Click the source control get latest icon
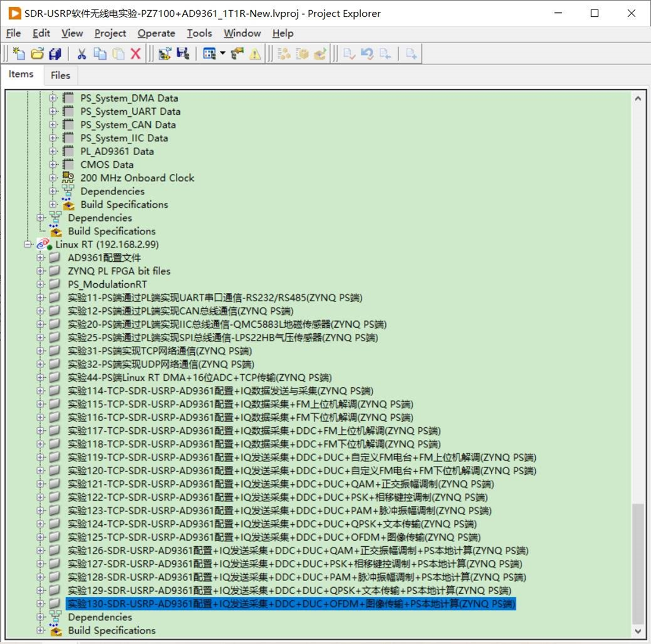The image size is (651, 644). (x=385, y=53)
